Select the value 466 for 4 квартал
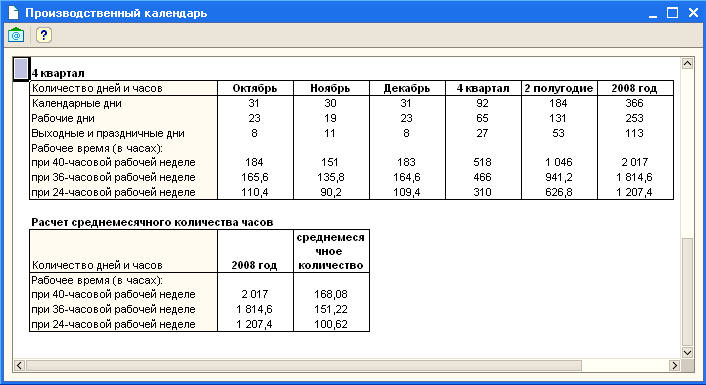This screenshot has height=385, width=706. point(482,177)
